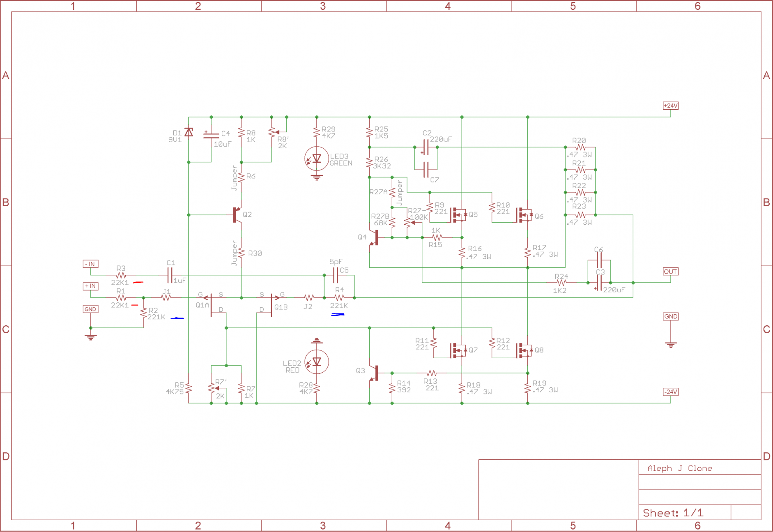Screen dimensions: 773x532
Task: Select the R19 .47 3W resistor
Action: tap(528, 388)
